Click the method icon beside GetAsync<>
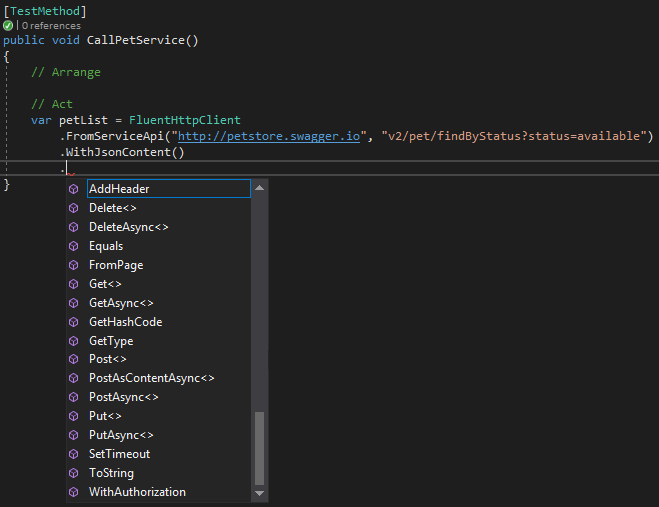Image resolution: width=659 pixels, height=507 pixels. point(74,303)
